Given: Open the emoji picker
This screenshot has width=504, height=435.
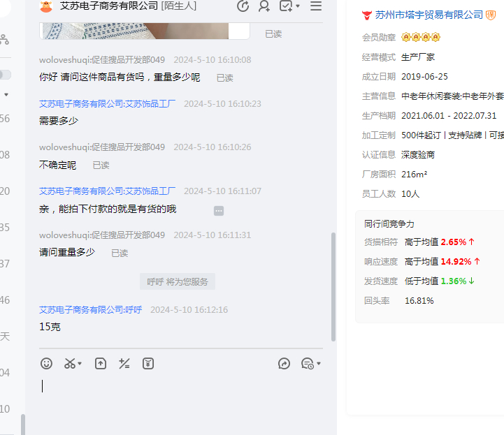Looking at the screenshot, I should pos(46,363).
